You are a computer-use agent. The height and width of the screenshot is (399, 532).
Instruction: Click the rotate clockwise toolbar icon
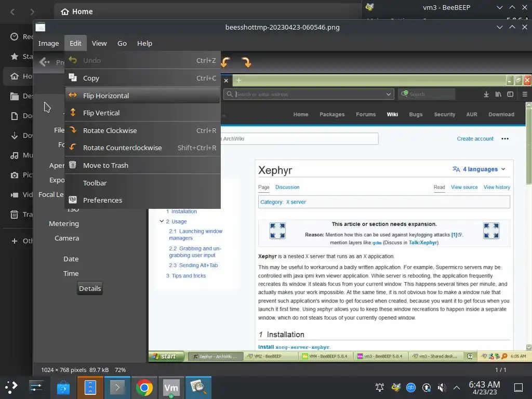247,62
